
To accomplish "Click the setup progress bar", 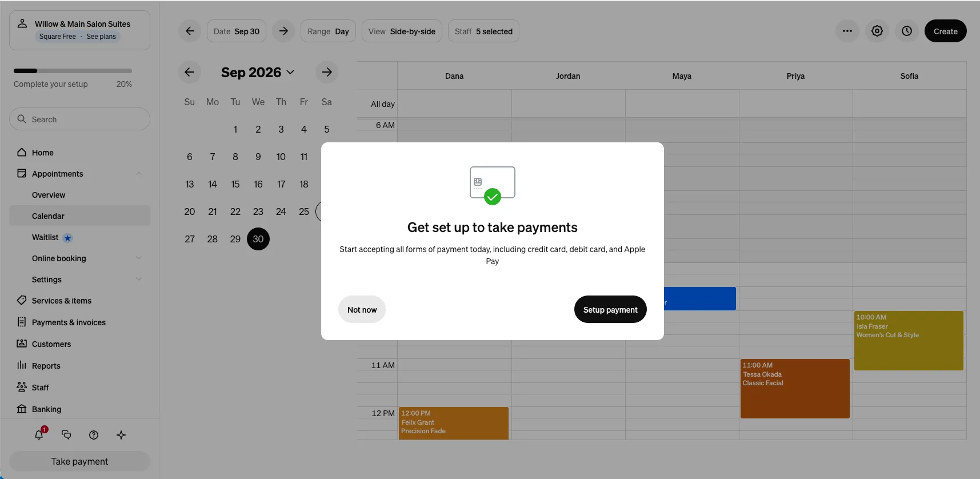I will coord(73,71).
